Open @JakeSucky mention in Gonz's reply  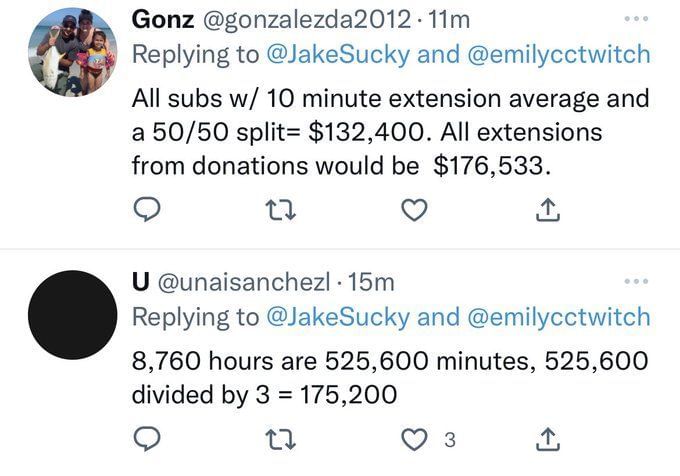coord(336,55)
